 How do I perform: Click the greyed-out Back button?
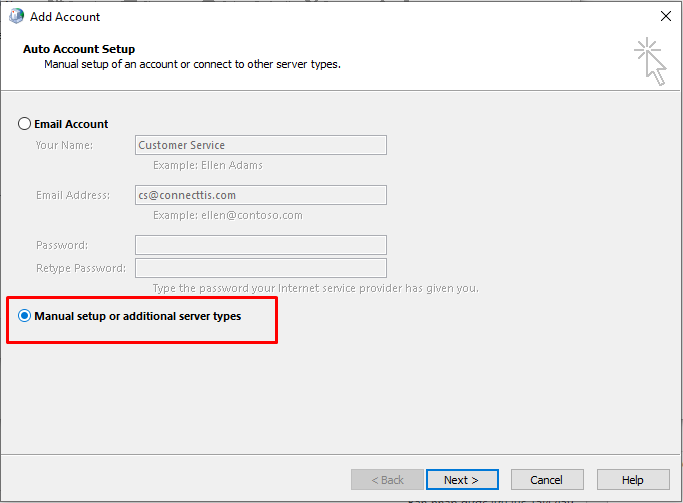387,480
